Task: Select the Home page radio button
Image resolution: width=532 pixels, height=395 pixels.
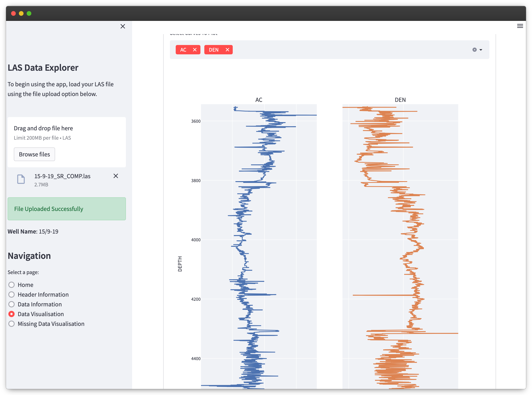Action: point(11,285)
